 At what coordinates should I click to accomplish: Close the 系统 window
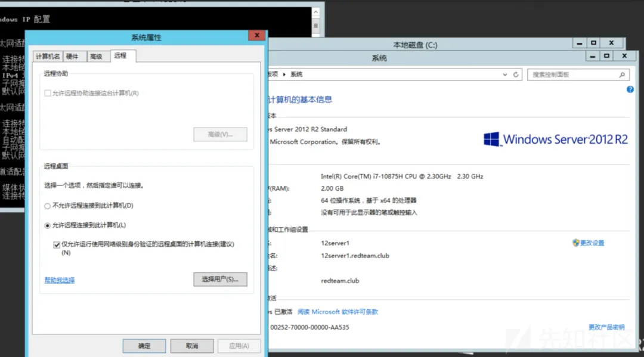(624, 56)
